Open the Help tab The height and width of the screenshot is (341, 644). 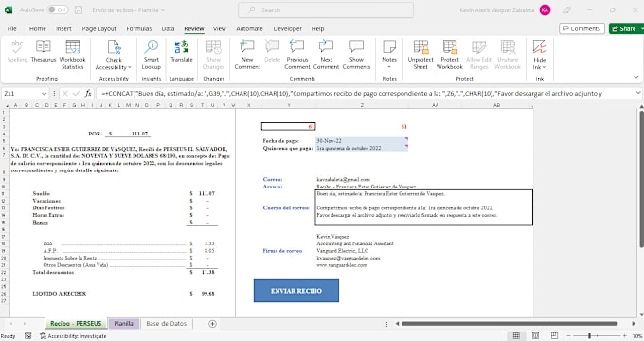click(317, 28)
